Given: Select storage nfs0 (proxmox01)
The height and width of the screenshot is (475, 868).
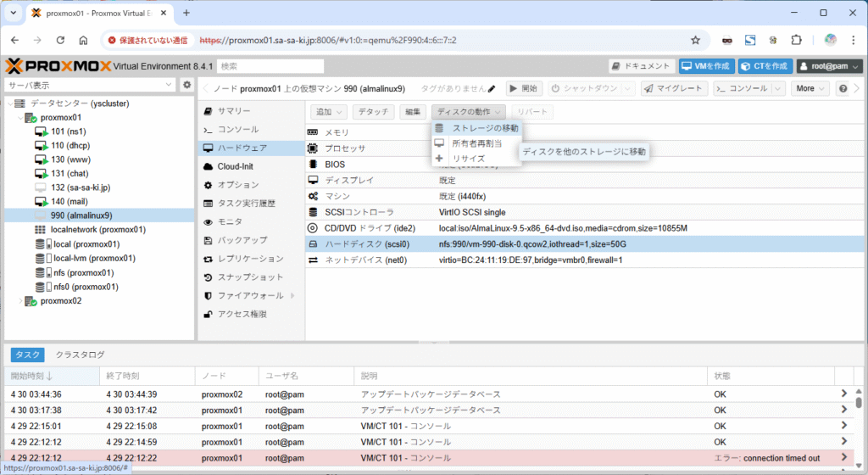Looking at the screenshot, I should click(x=86, y=287).
